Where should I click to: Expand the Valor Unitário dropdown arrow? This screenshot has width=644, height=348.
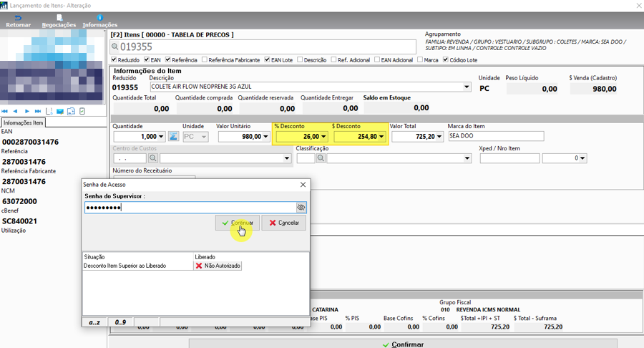(265, 136)
